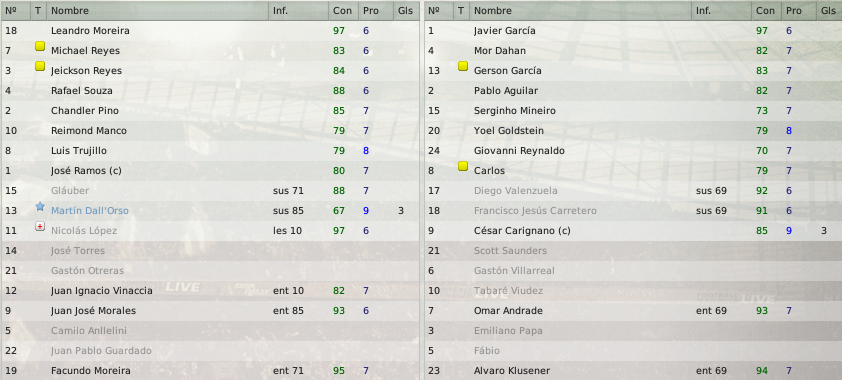
Task: Click Carlos' yellow card icon
Action: pyautogui.click(x=463, y=167)
